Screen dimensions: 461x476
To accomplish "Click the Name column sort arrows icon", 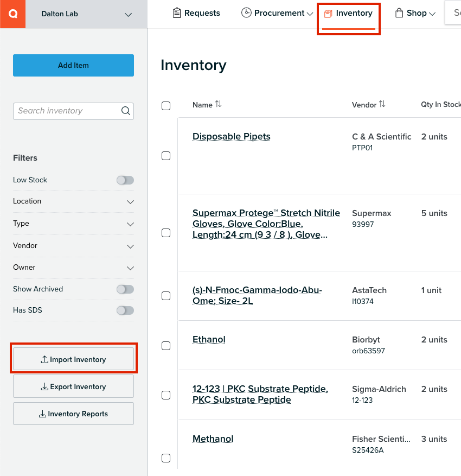I will point(219,104).
